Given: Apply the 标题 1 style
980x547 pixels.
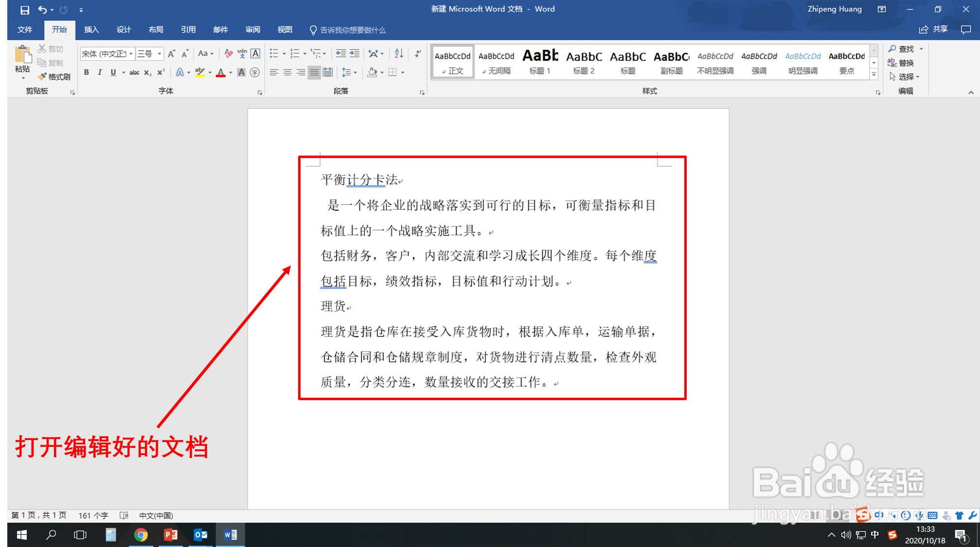Looking at the screenshot, I should click(x=540, y=62).
